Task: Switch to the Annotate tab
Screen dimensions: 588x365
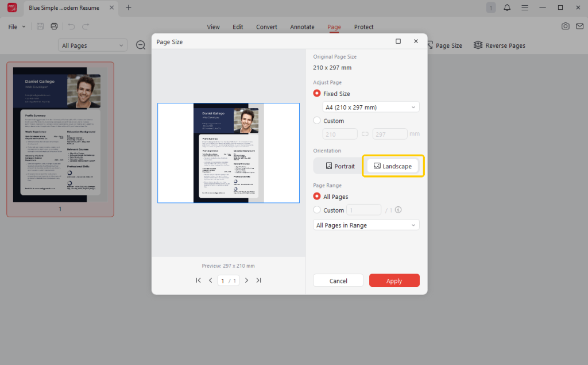Action: coord(302,27)
